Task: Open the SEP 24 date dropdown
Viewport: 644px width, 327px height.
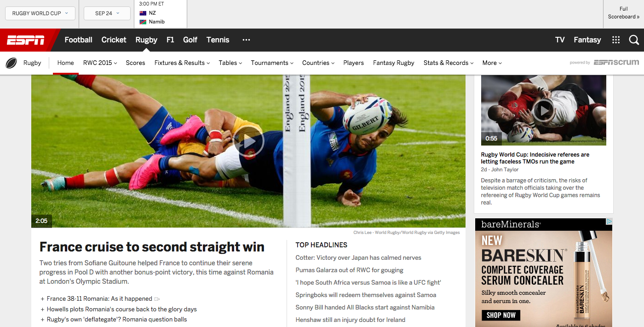Action: pos(107,13)
